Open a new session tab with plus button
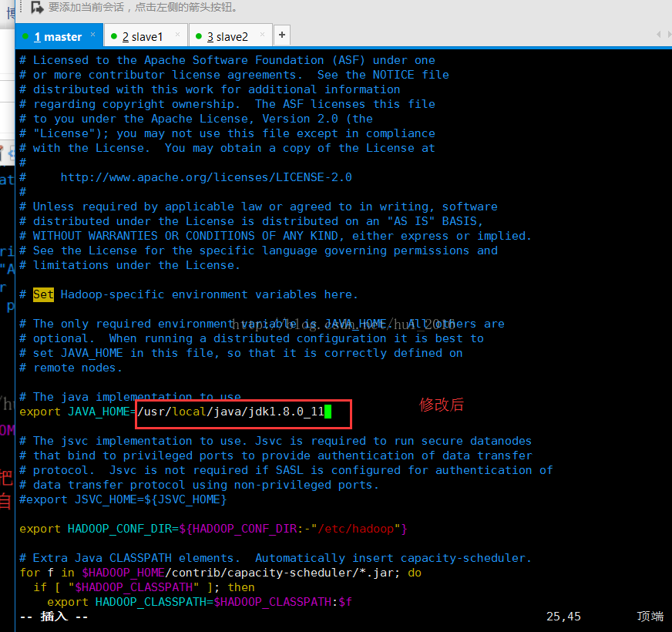672x632 pixels. tap(282, 35)
